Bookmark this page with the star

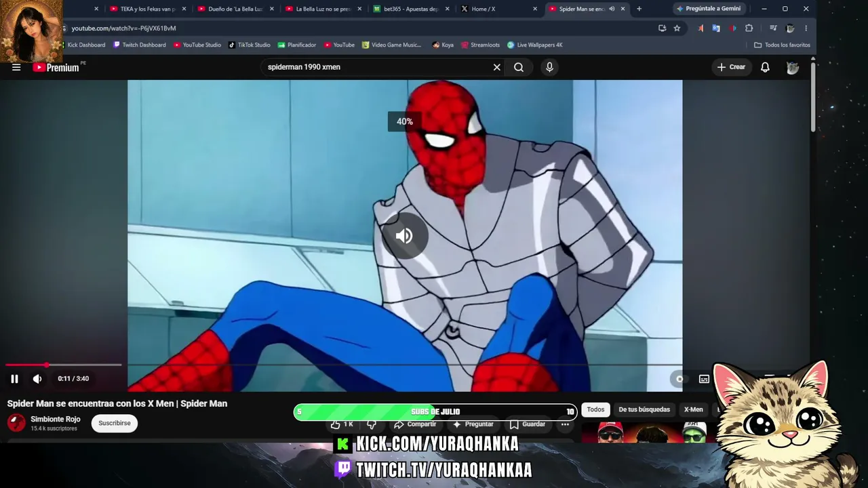pyautogui.click(x=677, y=28)
